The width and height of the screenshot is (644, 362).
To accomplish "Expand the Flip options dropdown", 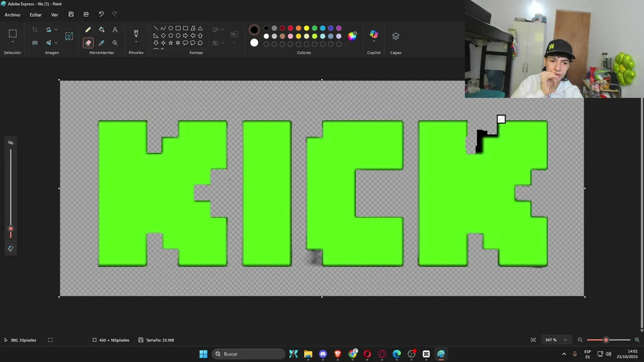I will [x=56, y=43].
